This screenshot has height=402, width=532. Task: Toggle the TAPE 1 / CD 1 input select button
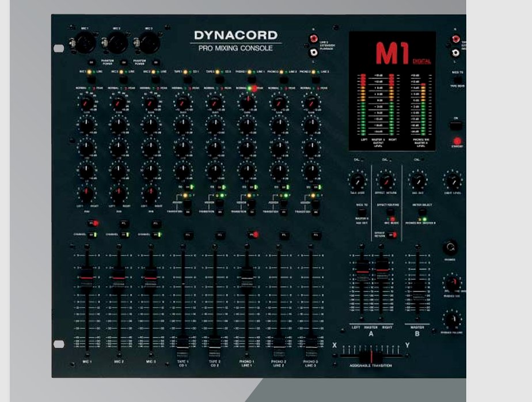point(188,80)
